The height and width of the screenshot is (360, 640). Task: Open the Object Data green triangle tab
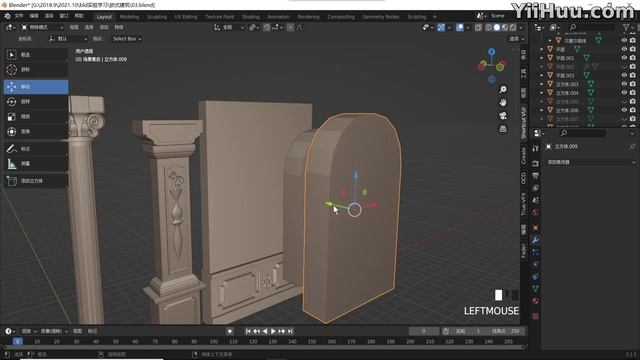(536, 289)
